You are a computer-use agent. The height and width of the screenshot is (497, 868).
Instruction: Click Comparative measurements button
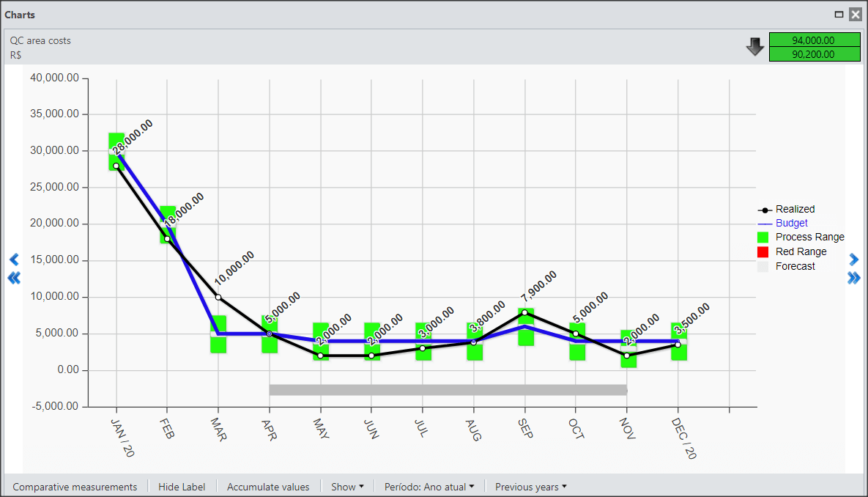coord(75,487)
